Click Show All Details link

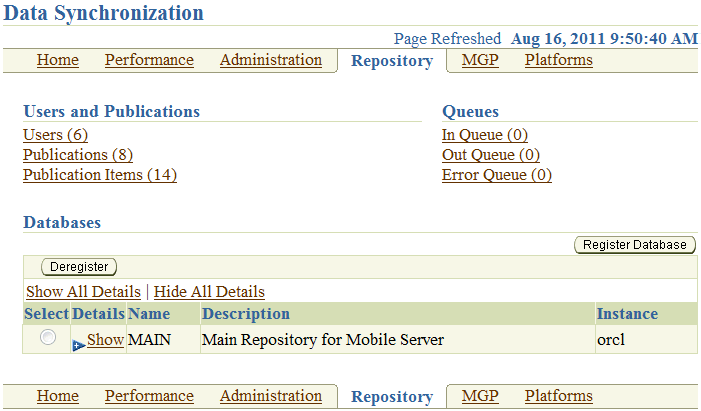click(x=84, y=292)
